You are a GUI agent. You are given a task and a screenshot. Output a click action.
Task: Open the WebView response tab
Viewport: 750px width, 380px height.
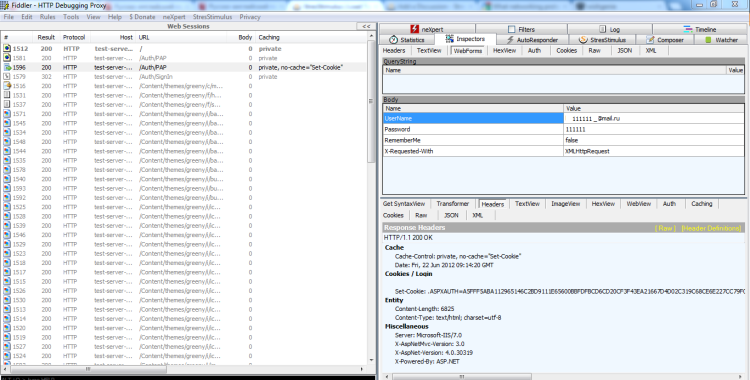pyautogui.click(x=639, y=204)
